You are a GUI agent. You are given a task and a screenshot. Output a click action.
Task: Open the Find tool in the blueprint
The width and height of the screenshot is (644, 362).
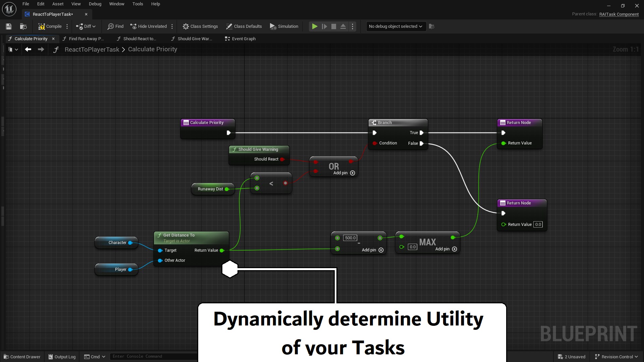pyautogui.click(x=115, y=26)
